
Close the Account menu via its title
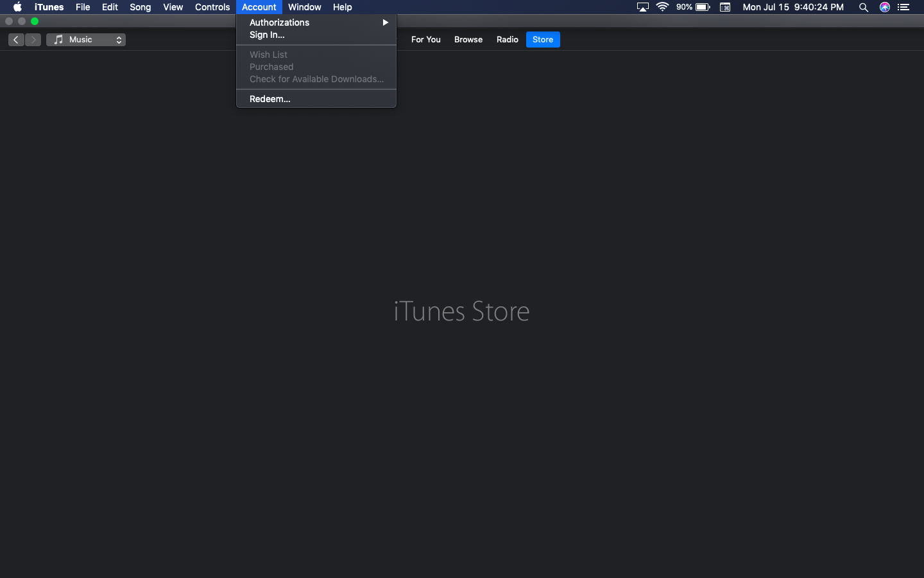259,7
